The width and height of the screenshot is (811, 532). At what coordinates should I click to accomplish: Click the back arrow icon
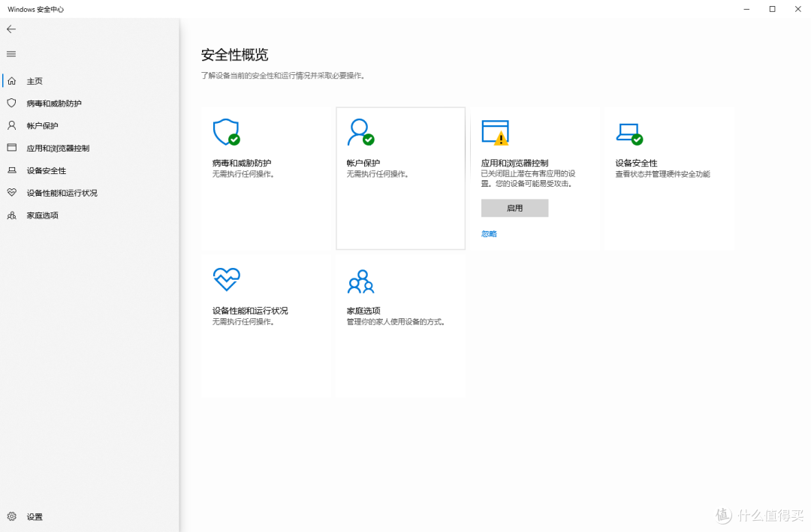[11, 29]
